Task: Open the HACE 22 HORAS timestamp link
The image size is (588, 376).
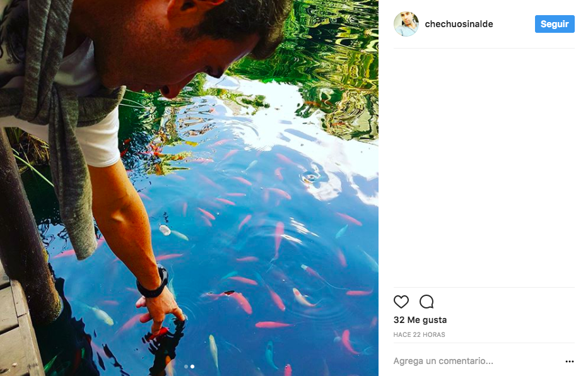Action: [x=419, y=334]
